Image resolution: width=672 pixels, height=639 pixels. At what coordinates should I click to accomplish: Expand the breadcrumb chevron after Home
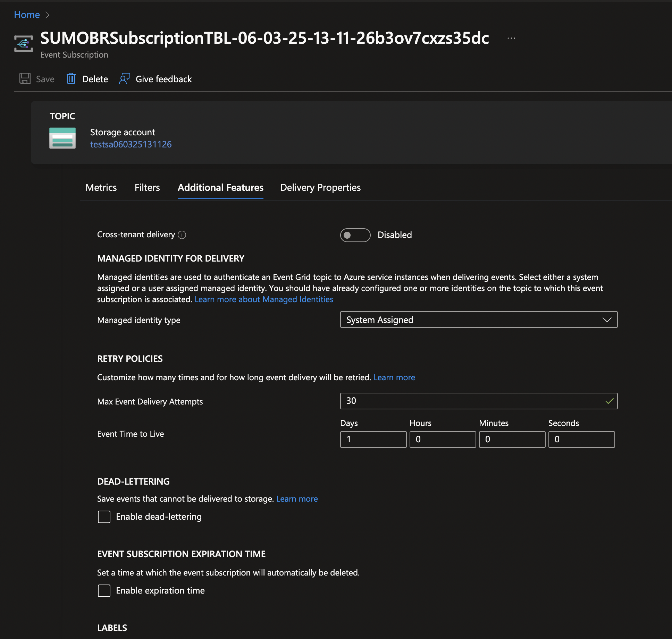(48, 15)
